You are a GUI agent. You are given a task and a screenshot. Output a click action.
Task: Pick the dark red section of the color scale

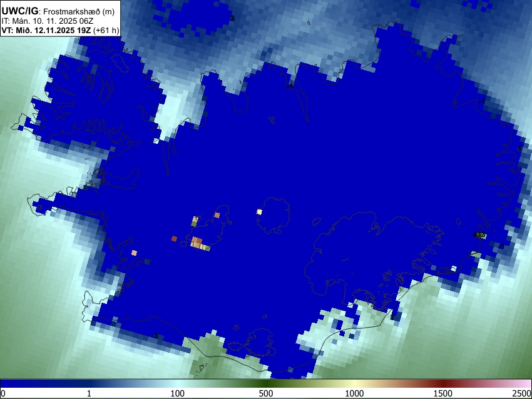pyautogui.click(x=443, y=384)
